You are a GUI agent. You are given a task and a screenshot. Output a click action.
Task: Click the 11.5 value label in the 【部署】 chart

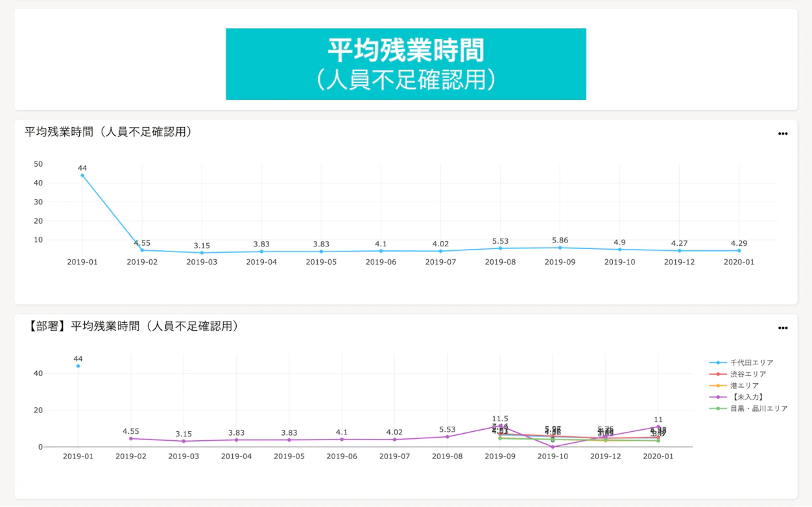point(500,419)
